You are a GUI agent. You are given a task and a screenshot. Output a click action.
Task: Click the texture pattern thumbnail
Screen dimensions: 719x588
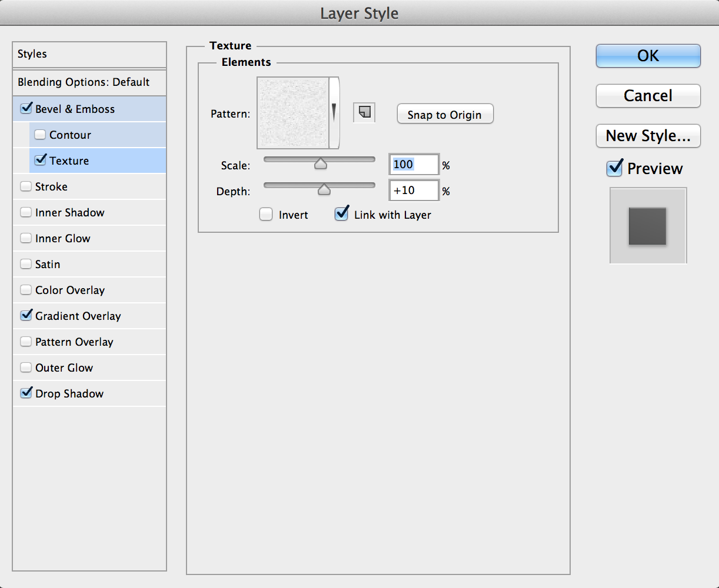point(292,112)
